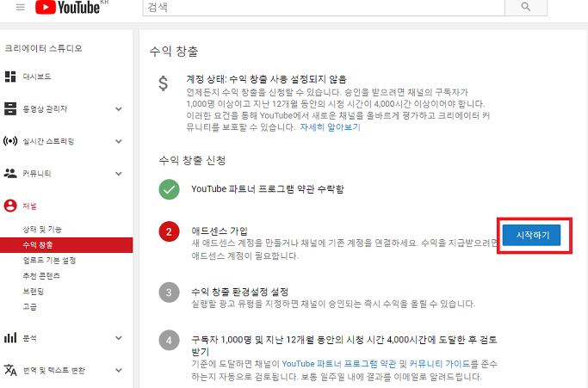Open the 커뮤니티 가이드 link

pyautogui.click(x=440, y=364)
